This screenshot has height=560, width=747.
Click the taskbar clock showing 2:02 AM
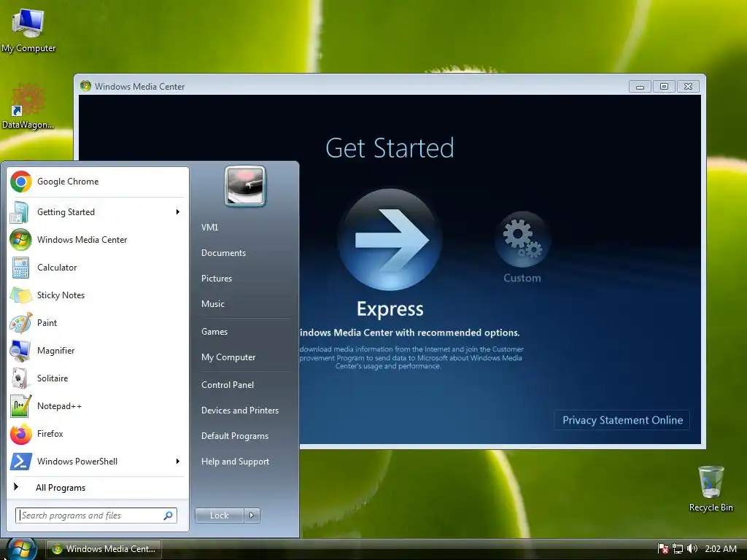click(x=720, y=548)
